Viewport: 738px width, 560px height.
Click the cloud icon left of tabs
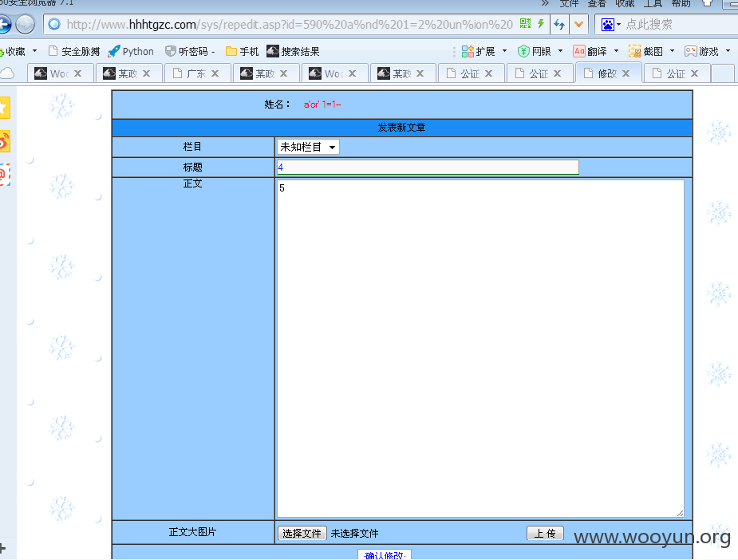(x=7, y=73)
